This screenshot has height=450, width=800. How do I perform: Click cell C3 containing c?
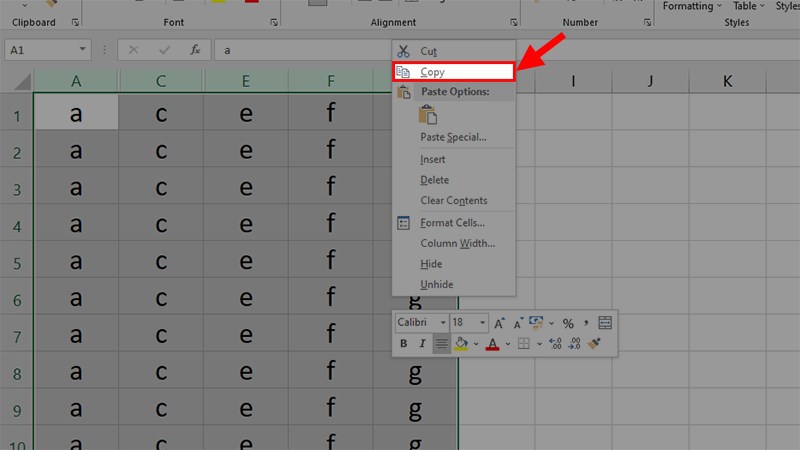point(161,186)
